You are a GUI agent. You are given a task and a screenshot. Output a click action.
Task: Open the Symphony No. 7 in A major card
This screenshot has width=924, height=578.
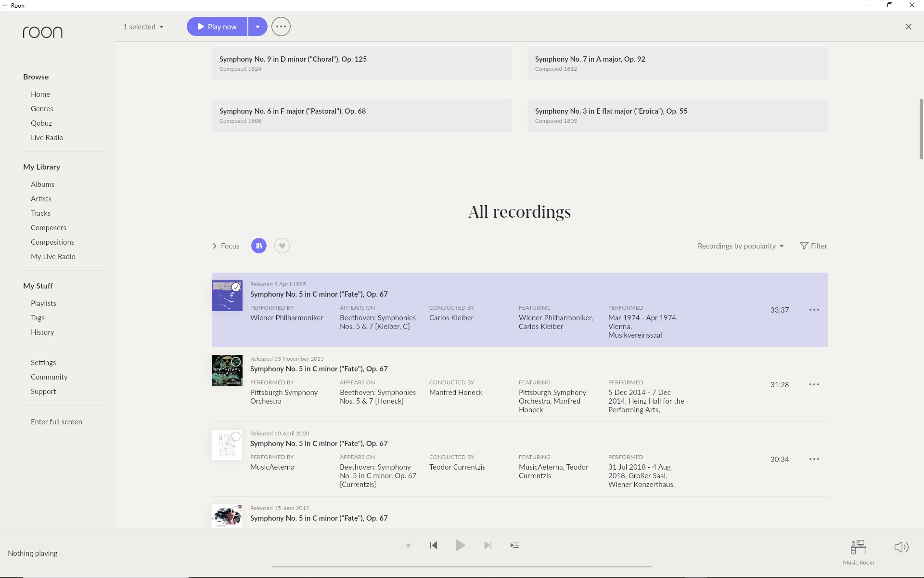tap(678, 63)
